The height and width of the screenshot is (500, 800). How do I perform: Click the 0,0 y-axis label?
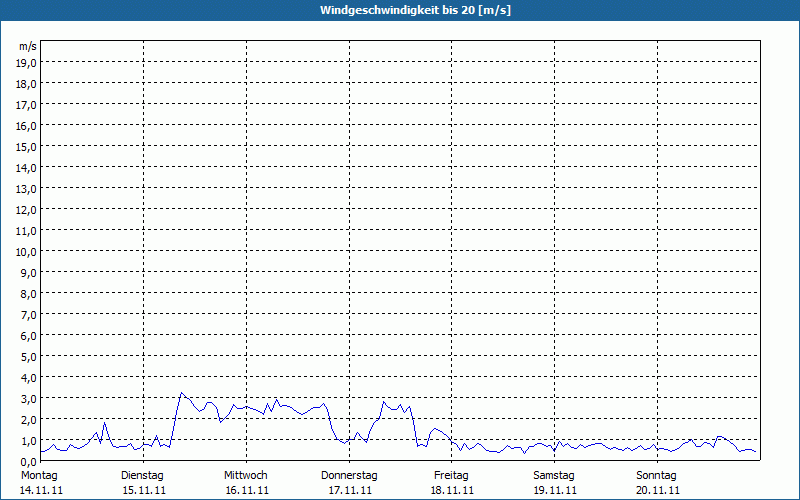click(29, 462)
